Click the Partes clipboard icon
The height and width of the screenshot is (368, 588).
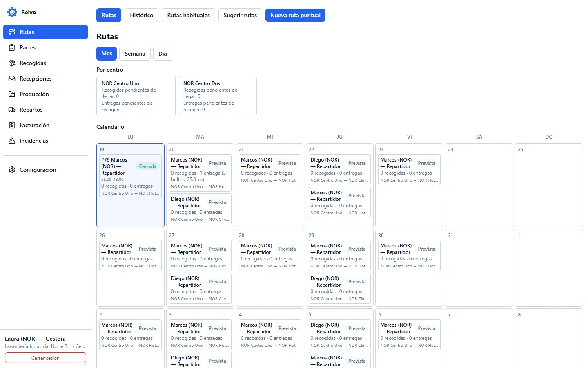(12, 47)
